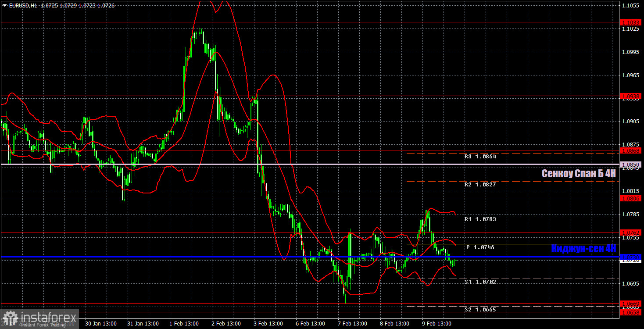Select the red 1.0658 price level label
The image size is (644, 329).
pos(630,312)
